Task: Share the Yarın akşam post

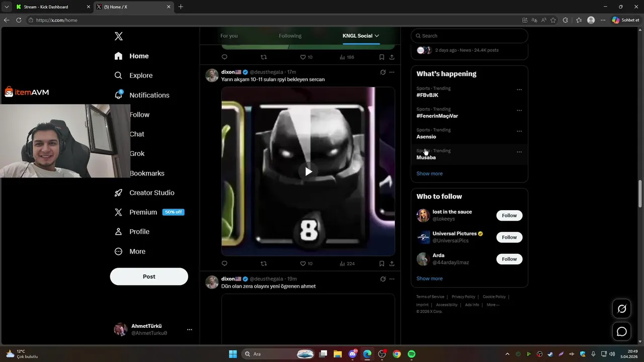Action: [x=391, y=263]
